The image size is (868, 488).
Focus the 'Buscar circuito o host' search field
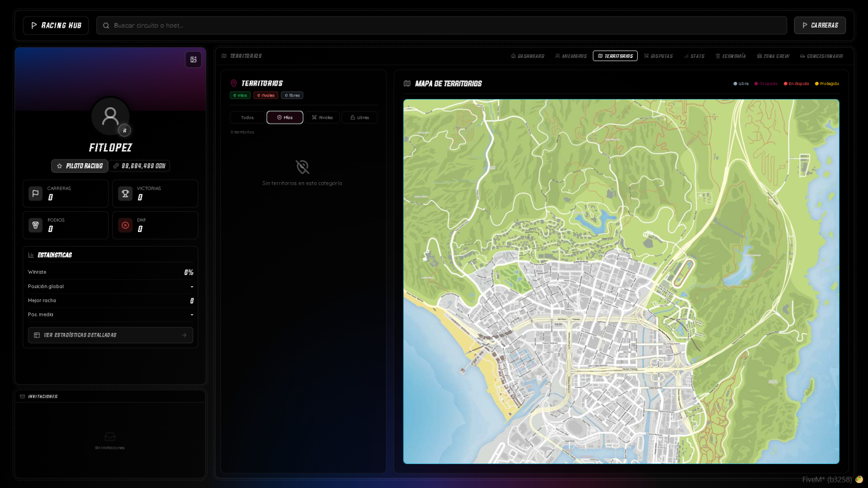[x=442, y=25]
